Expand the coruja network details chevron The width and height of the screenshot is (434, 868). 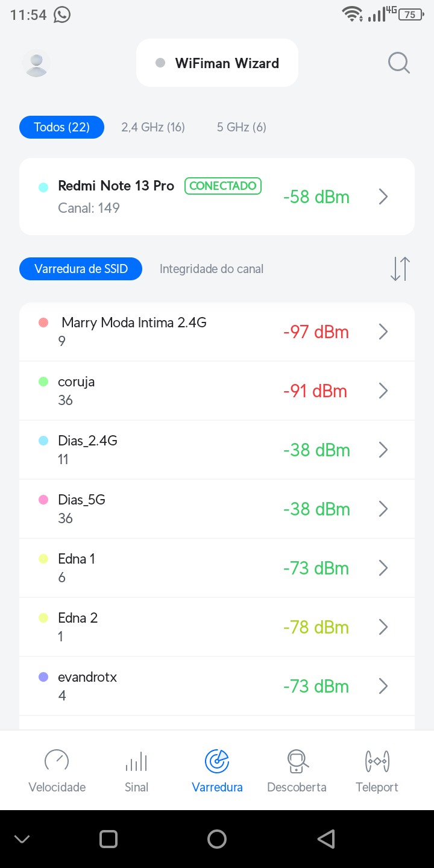[383, 391]
